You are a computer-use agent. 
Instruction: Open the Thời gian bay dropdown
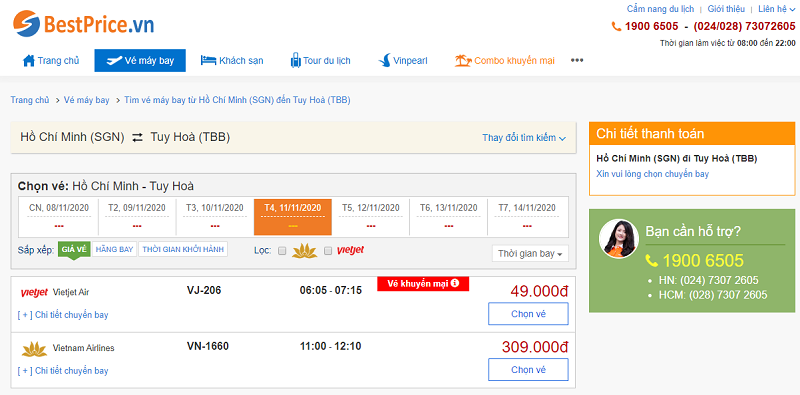(530, 254)
